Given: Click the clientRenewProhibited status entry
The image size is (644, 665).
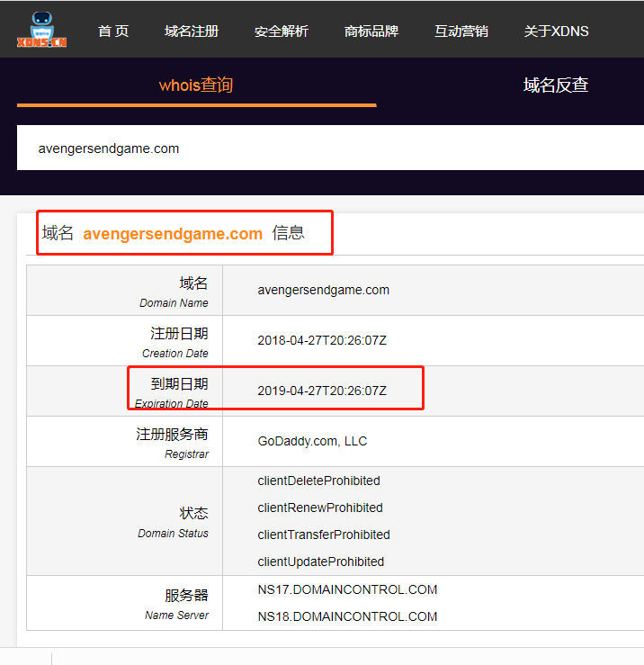Looking at the screenshot, I should click(x=320, y=508).
